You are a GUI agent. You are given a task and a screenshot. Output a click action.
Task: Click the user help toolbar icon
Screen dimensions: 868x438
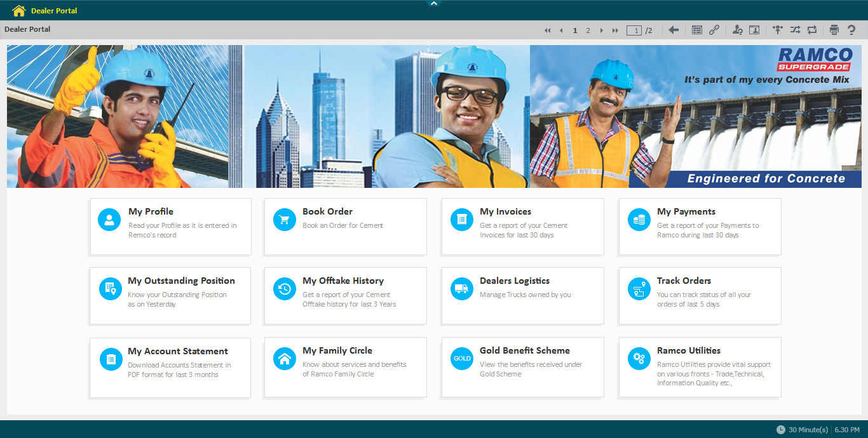tap(737, 30)
